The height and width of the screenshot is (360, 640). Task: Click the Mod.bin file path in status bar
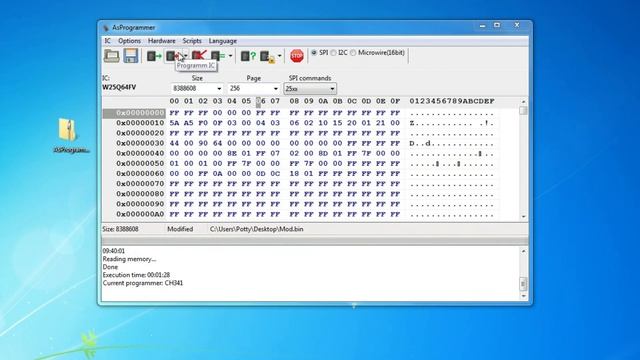256,229
